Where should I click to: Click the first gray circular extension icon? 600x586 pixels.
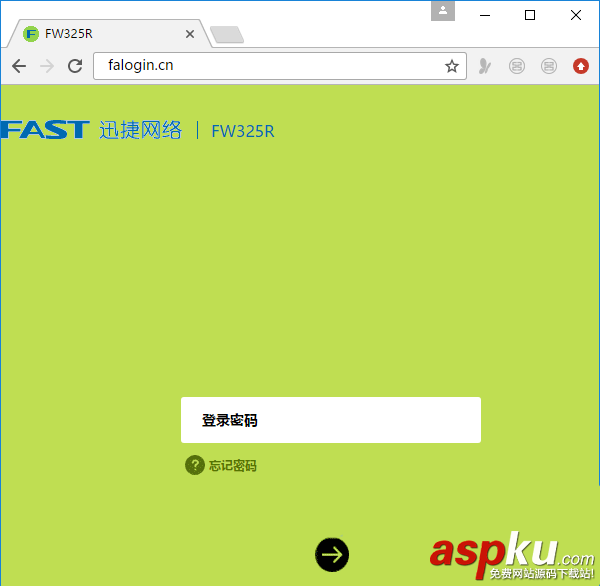coord(517,66)
